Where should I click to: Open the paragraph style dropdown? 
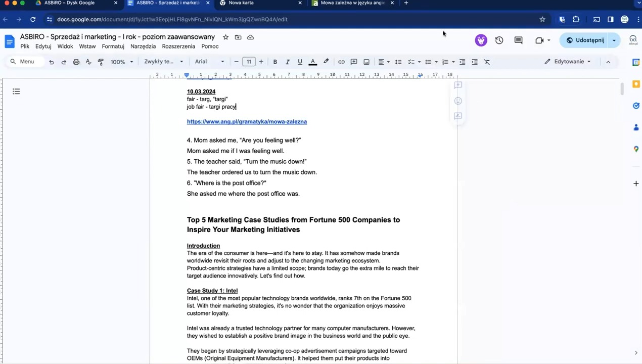tap(164, 62)
